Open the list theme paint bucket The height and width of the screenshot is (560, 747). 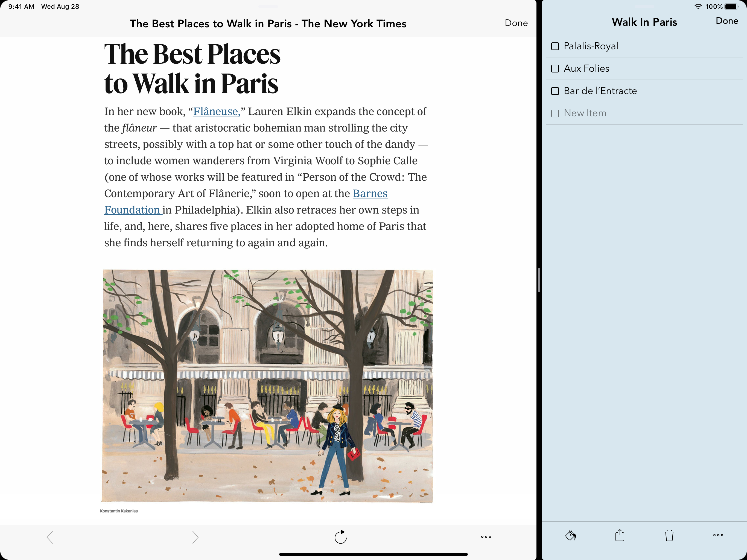click(570, 535)
